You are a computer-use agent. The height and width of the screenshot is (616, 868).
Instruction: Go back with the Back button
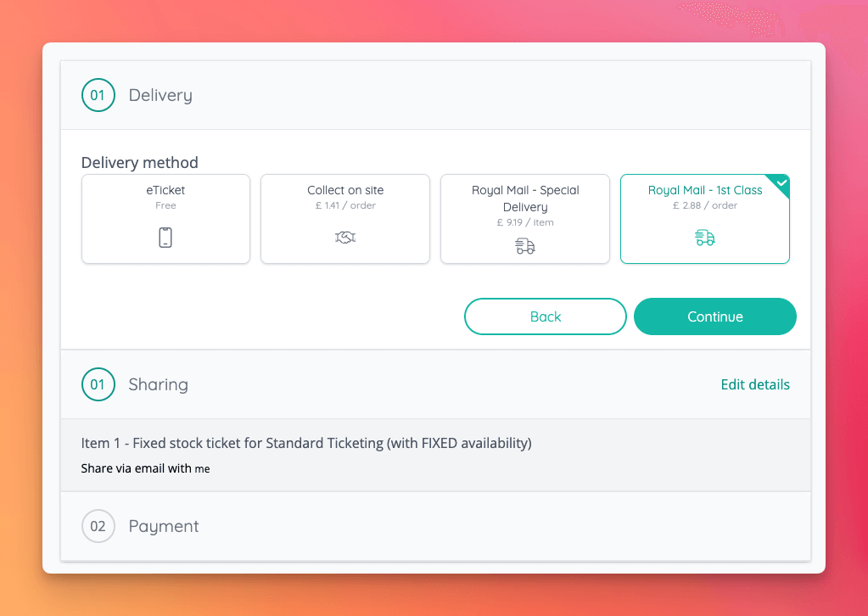coord(546,316)
